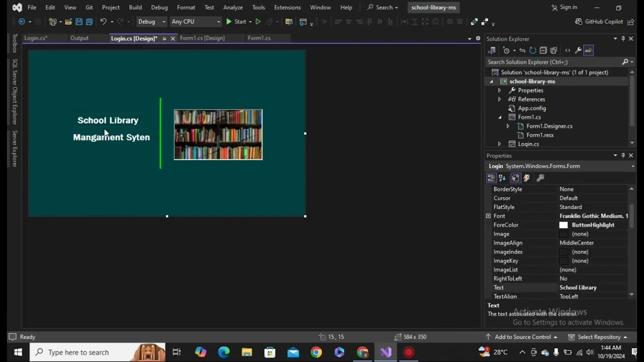Toggle Show All Files in Solution Explorer
Image resolution: width=644 pixels, height=362 pixels.
point(554,50)
